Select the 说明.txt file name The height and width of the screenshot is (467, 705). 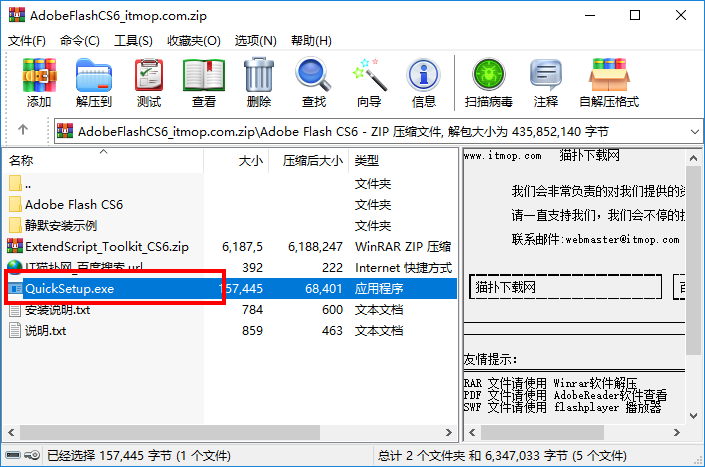coord(45,331)
